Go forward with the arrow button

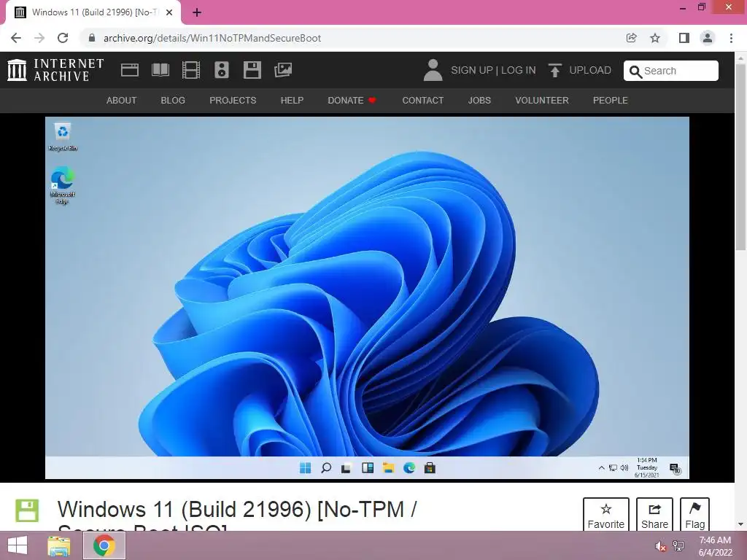39,38
